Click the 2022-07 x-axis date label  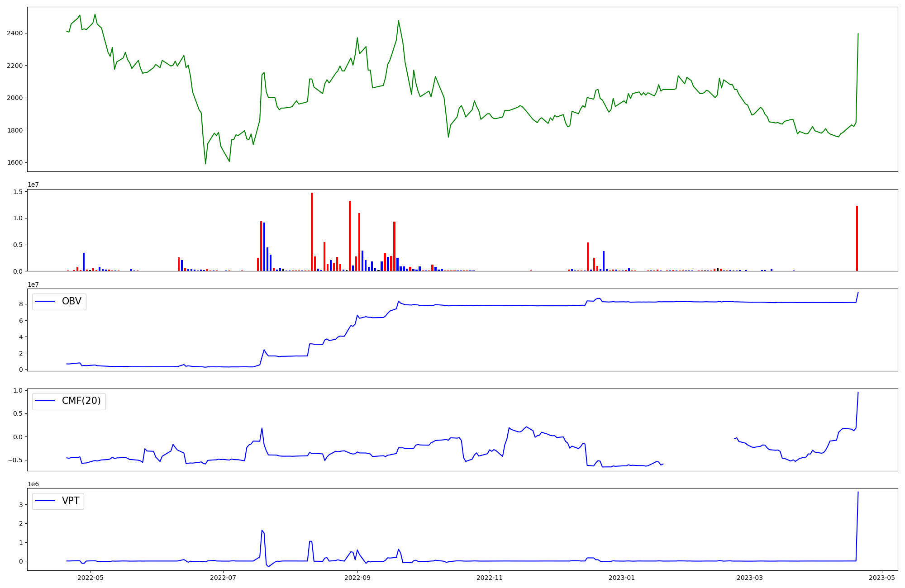223,578
